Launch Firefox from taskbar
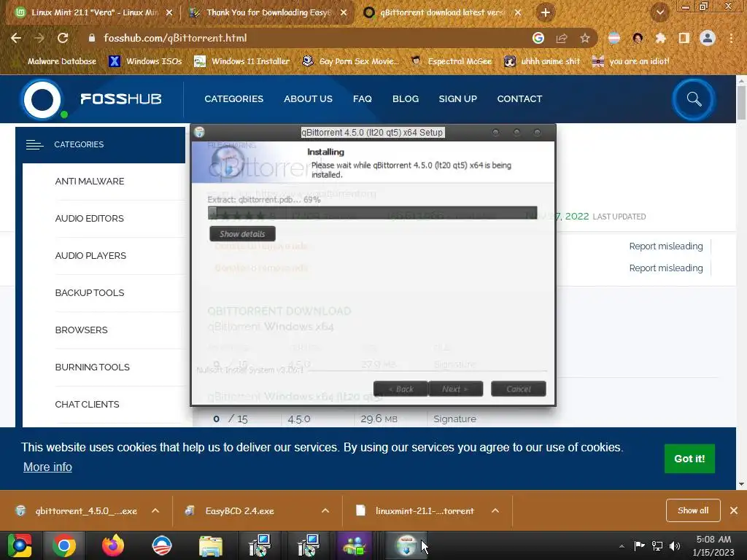Image resolution: width=747 pixels, height=560 pixels. (x=113, y=545)
